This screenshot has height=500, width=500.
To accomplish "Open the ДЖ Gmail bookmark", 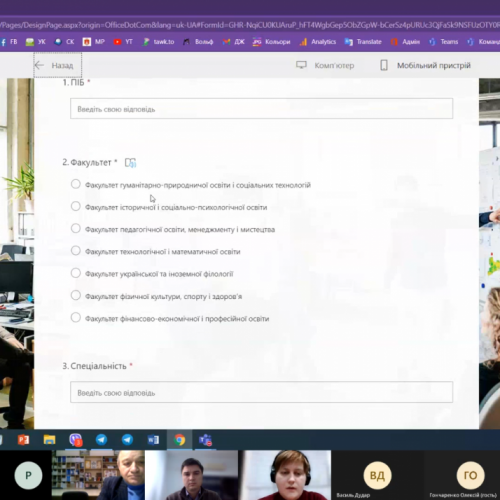I will click(234, 42).
